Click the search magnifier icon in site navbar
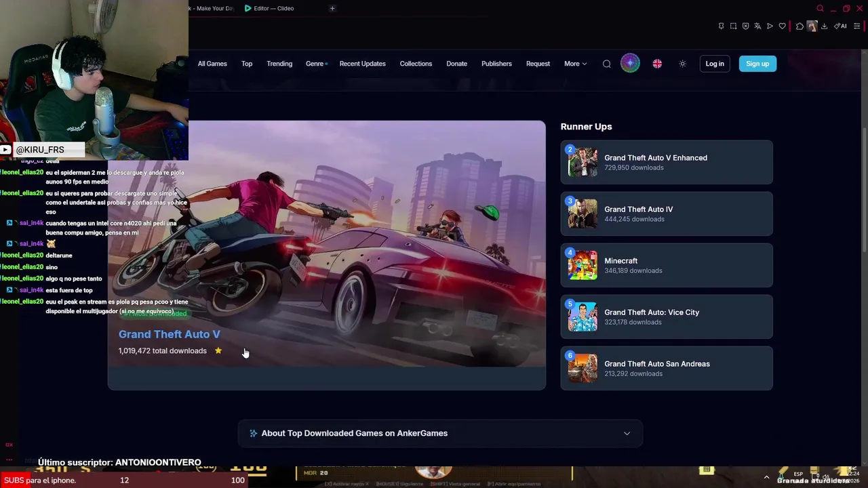Image resolution: width=868 pixels, height=488 pixels. [606, 64]
